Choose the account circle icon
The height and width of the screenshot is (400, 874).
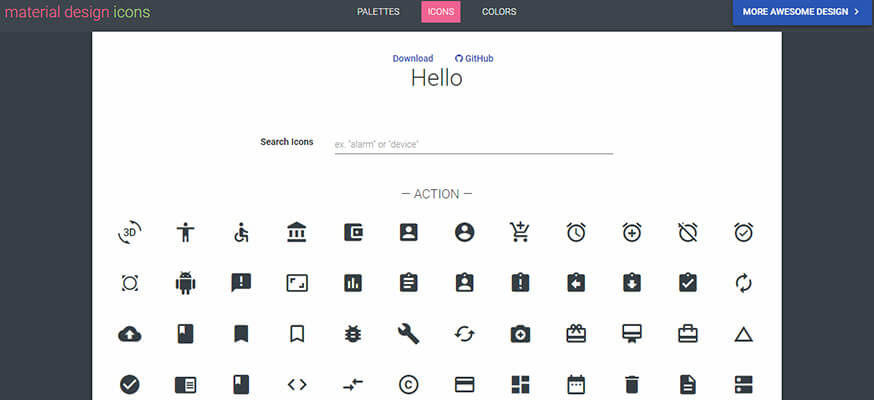(x=464, y=232)
